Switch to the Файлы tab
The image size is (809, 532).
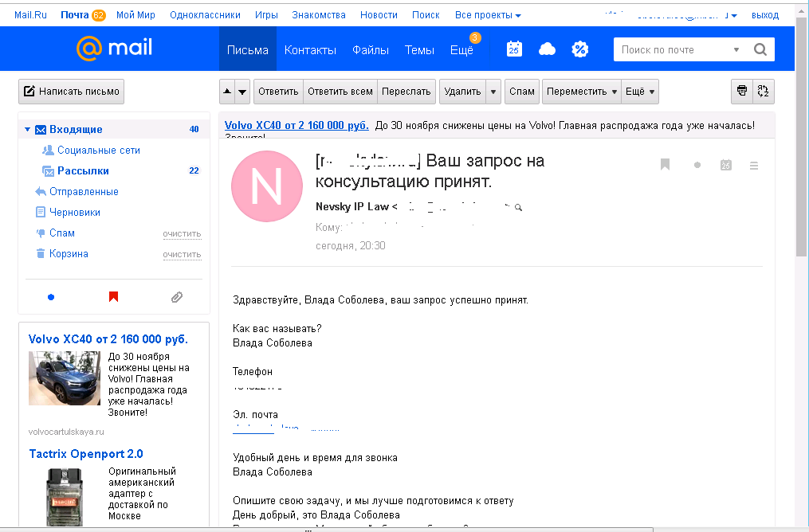(371, 50)
